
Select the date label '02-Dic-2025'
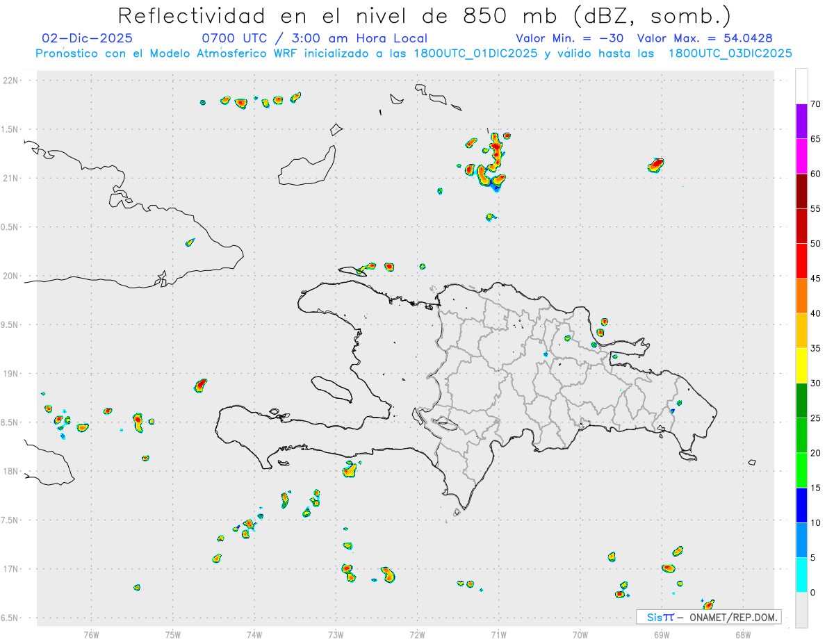click(x=88, y=38)
